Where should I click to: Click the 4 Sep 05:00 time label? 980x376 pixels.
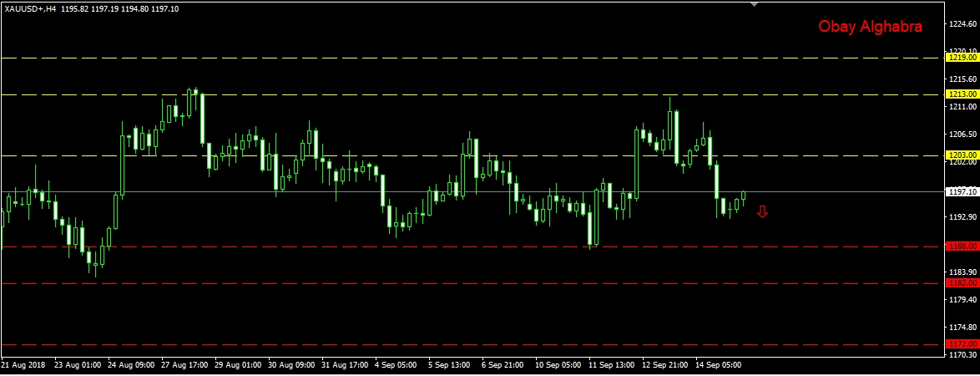397,365
